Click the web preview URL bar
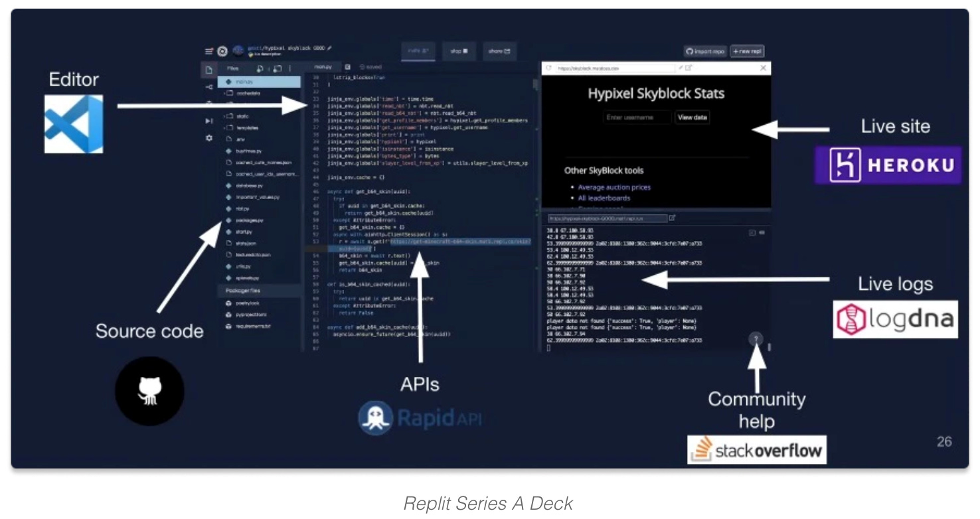The image size is (980, 519). point(614,68)
